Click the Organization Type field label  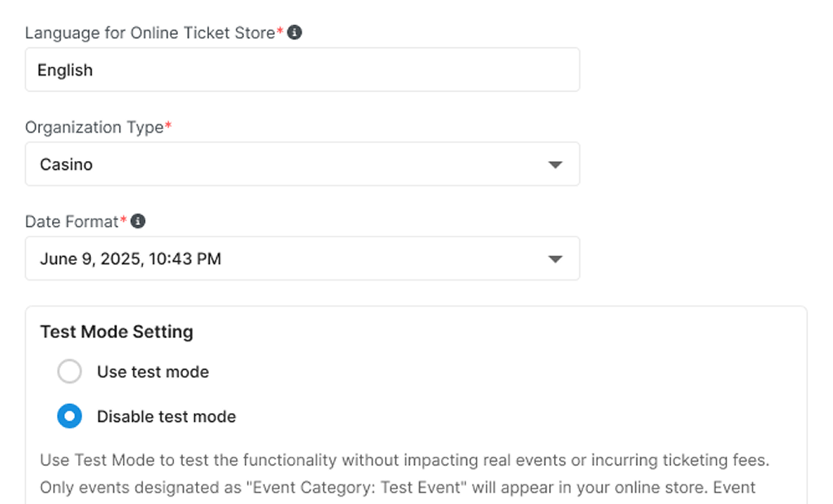click(x=94, y=128)
